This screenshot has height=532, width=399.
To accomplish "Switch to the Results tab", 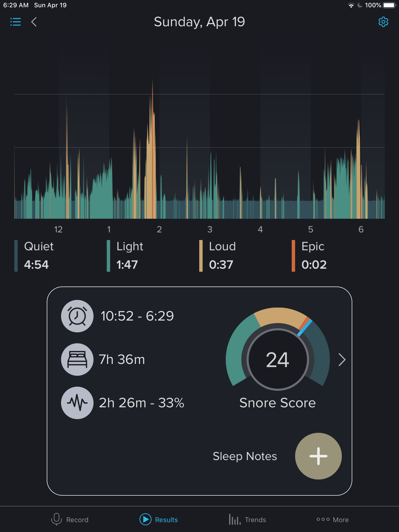I will [159, 520].
